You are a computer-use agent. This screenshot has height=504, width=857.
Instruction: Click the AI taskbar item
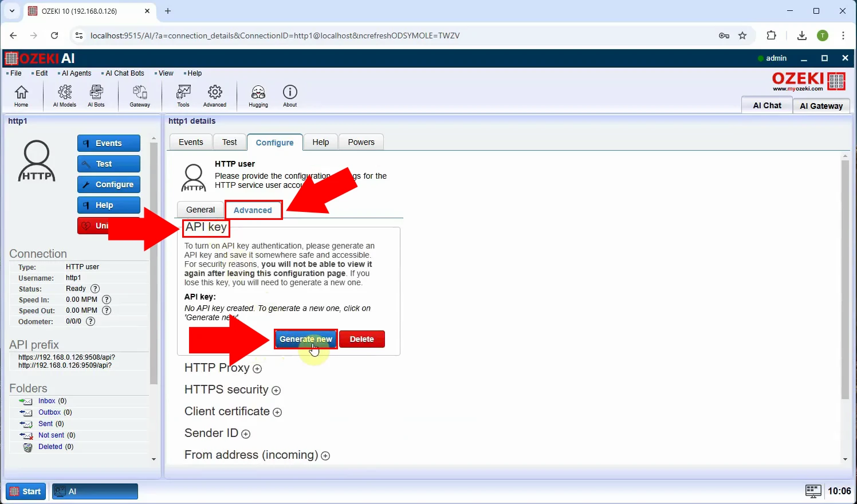95,491
